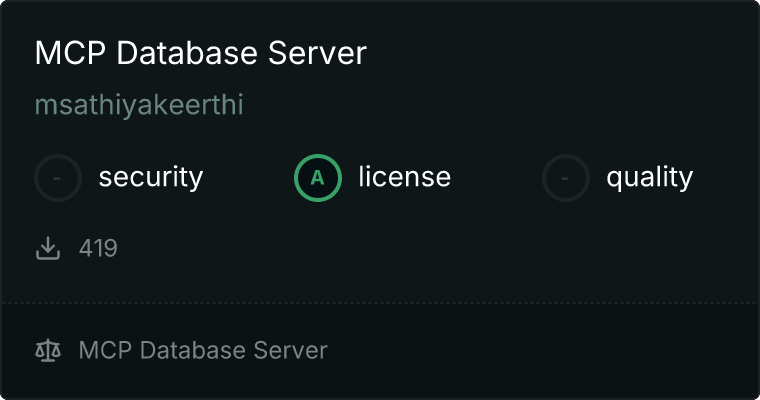Click the green A license grade badge
The image size is (760, 400).
318,178
